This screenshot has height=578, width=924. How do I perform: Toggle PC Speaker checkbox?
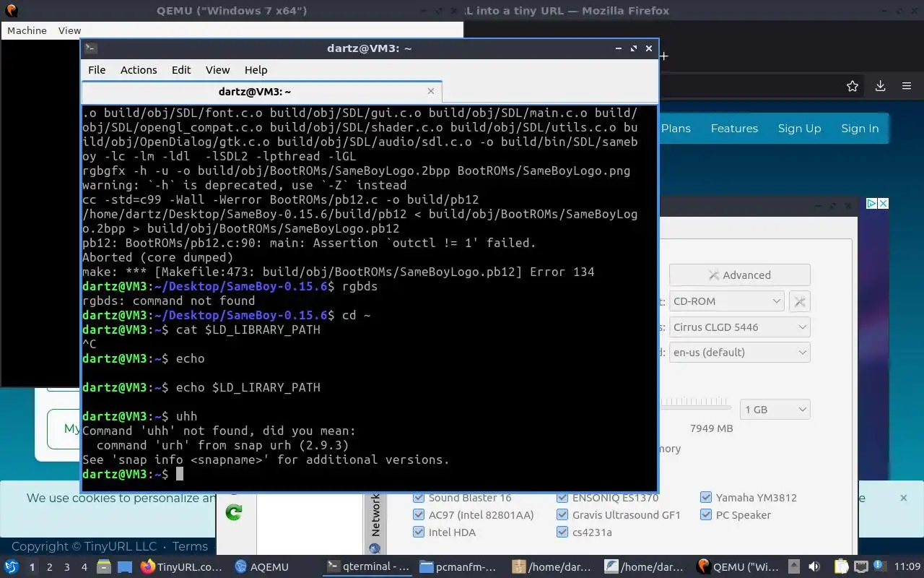[706, 515]
